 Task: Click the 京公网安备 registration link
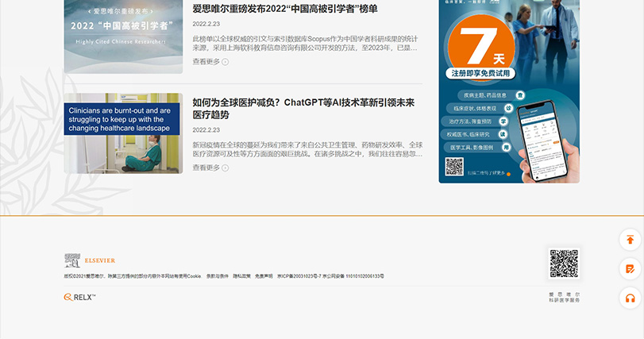353,276
